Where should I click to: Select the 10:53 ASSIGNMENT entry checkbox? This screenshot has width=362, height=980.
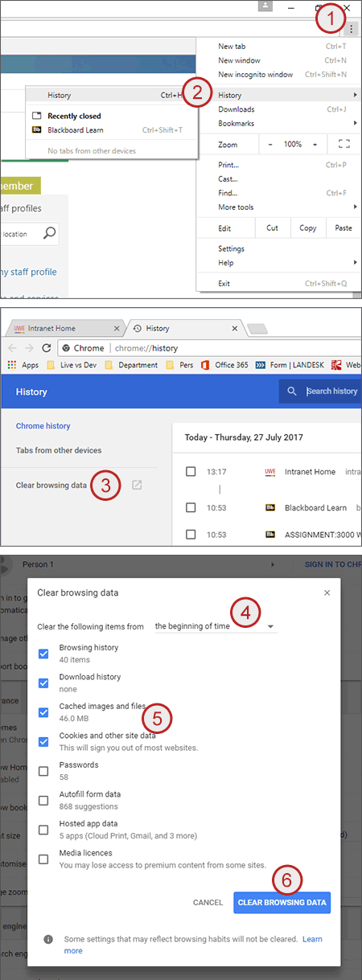coord(191,534)
